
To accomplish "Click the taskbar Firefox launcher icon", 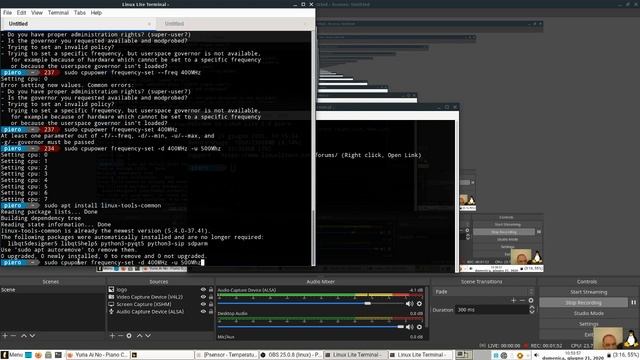I will [38, 355].
